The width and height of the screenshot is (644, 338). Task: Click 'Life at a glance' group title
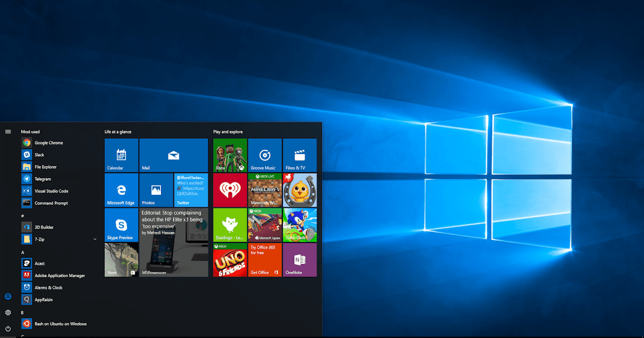[118, 131]
